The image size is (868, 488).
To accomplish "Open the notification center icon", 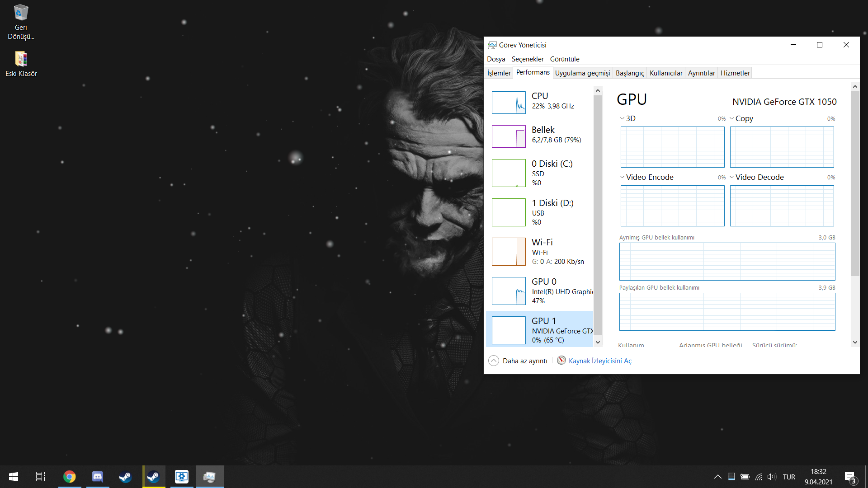I will 850,477.
